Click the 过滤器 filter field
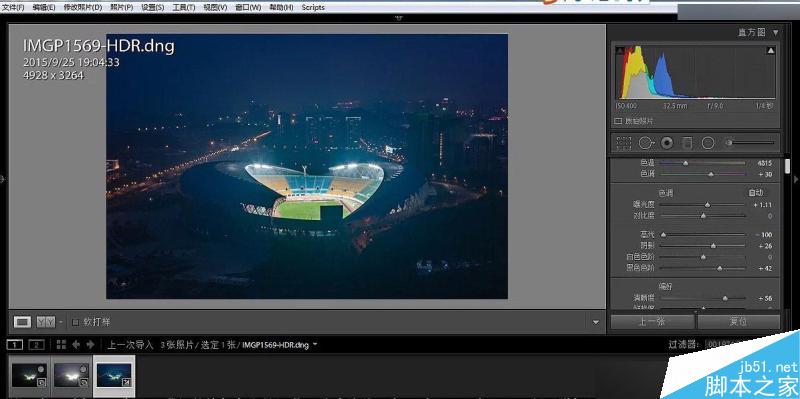800x399 pixels. tap(722, 345)
